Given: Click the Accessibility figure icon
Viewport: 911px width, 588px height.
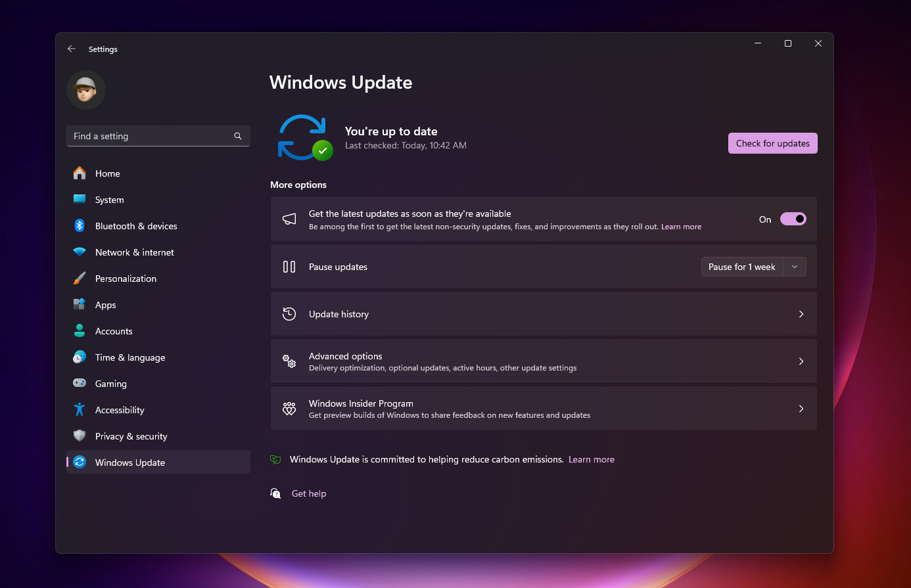Looking at the screenshot, I should (x=80, y=410).
